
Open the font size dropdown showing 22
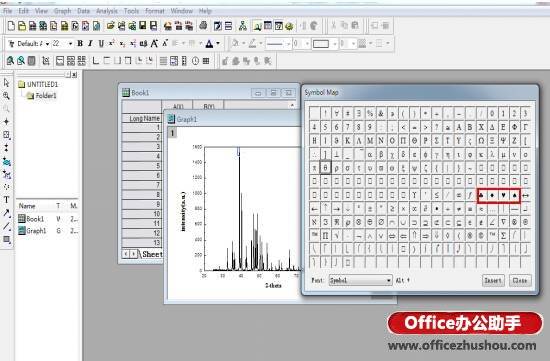point(62,44)
